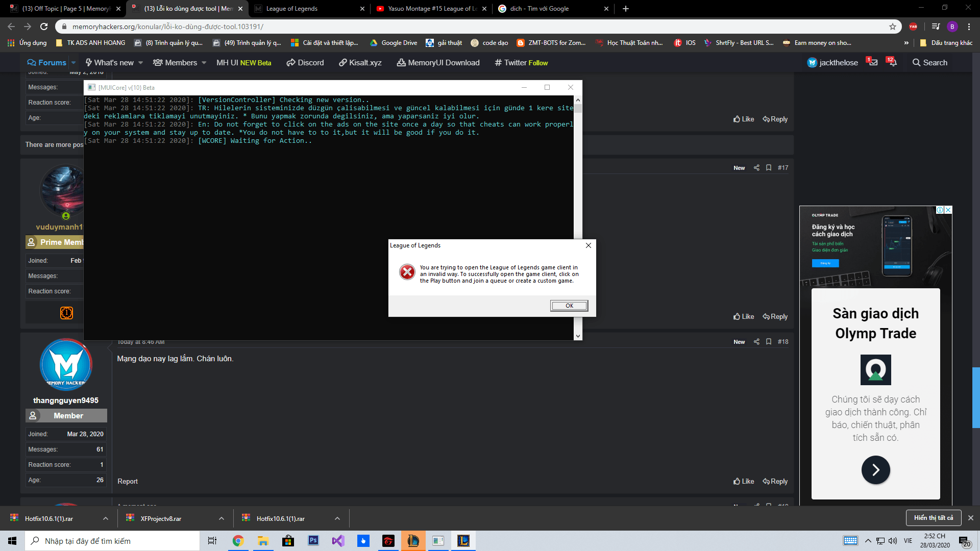Switch to Yasuo Montage YouTube tab
This screenshot has width=980, height=551.
click(431, 9)
